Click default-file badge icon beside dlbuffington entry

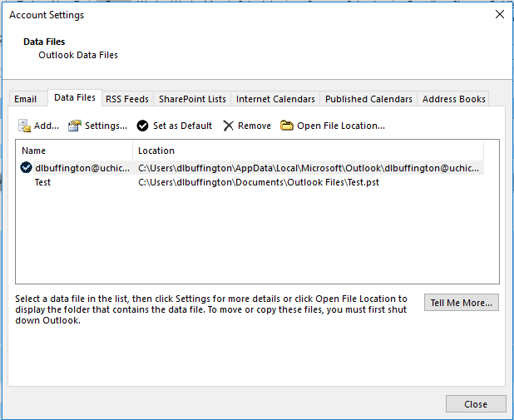(26, 167)
